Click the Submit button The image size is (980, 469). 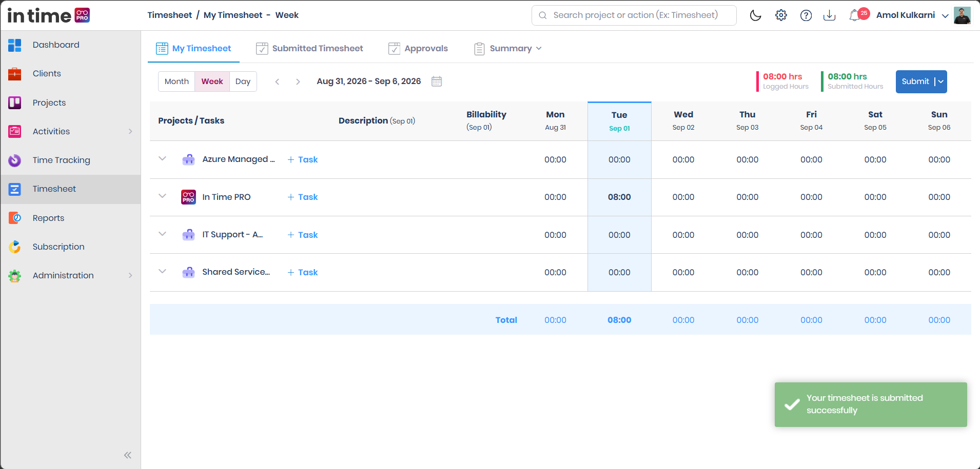915,81
